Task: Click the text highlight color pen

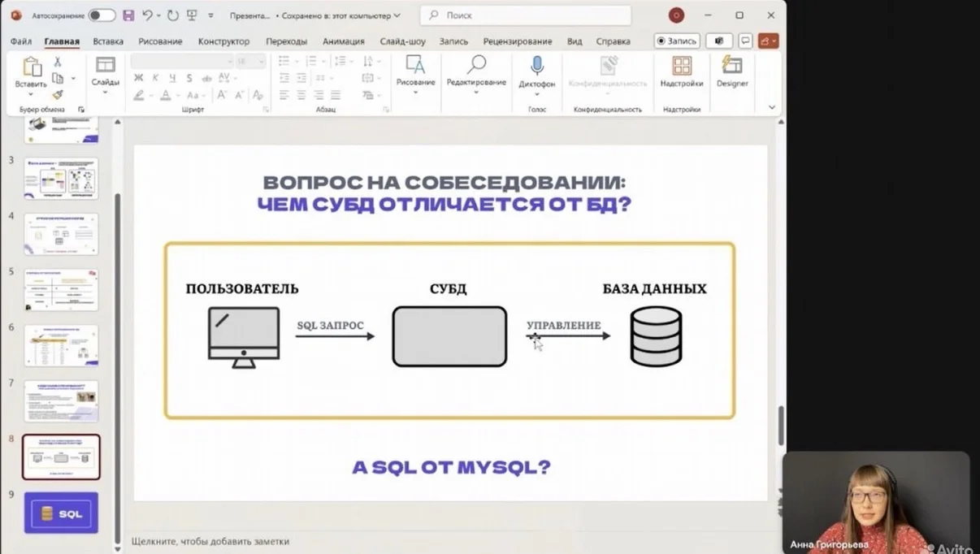Action: point(139,95)
